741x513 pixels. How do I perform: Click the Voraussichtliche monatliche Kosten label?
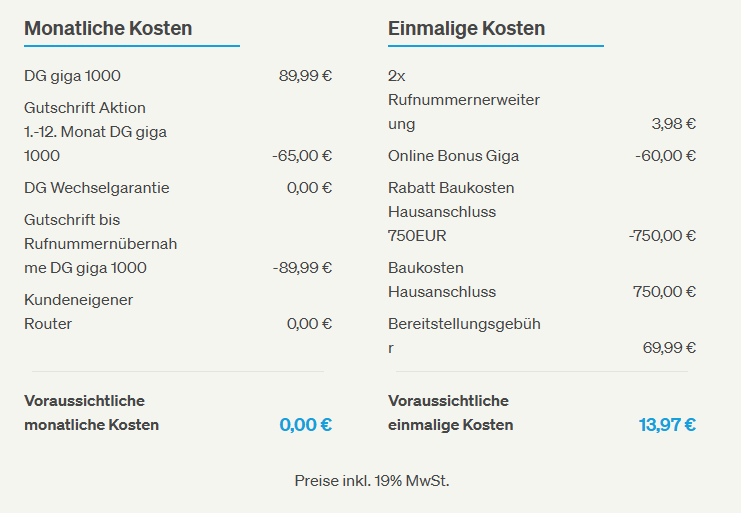(91, 412)
